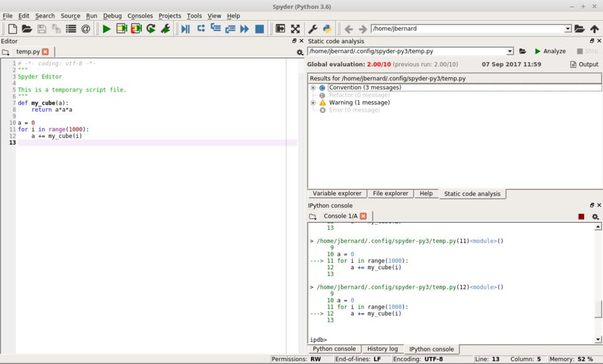Stop debugging with the blue square icon
The image size is (603, 364).
(x=259, y=29)
